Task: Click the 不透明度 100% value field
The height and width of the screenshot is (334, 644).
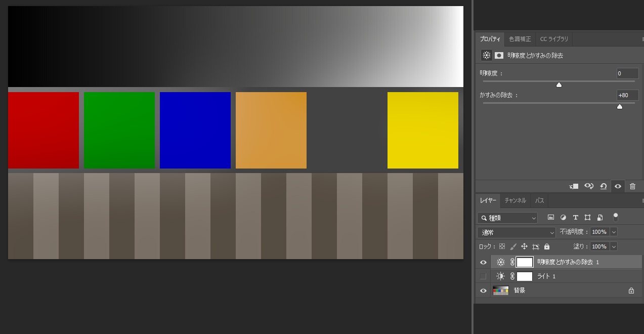Action: coord(599,232)
